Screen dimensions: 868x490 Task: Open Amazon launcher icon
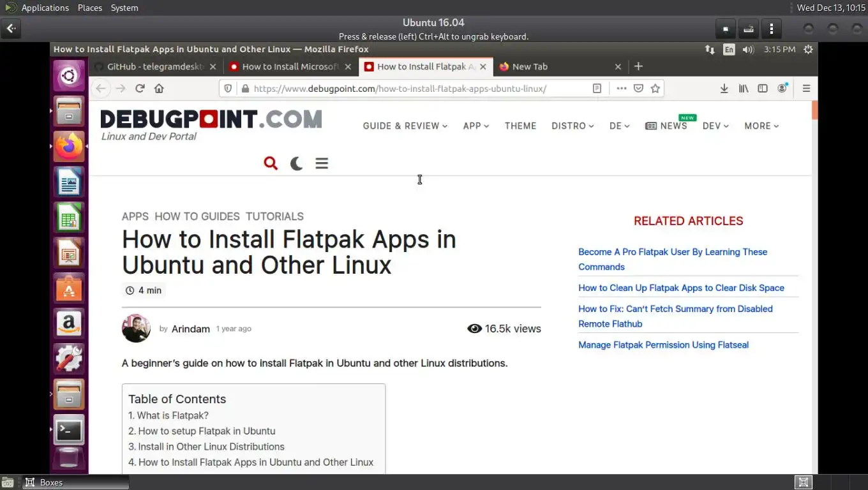coord(69,324)
